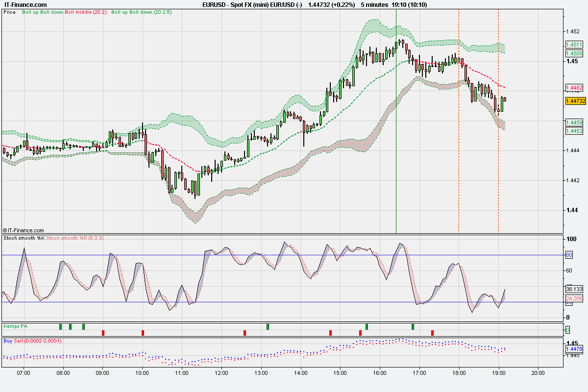Click the 12:00 time axis label
The image size is (588, 392).
point(221,373)
